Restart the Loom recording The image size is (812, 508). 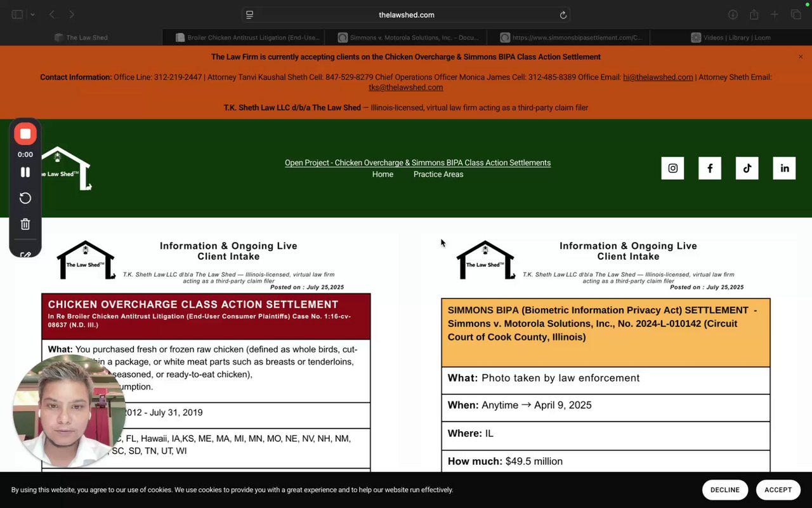point(25,198)
